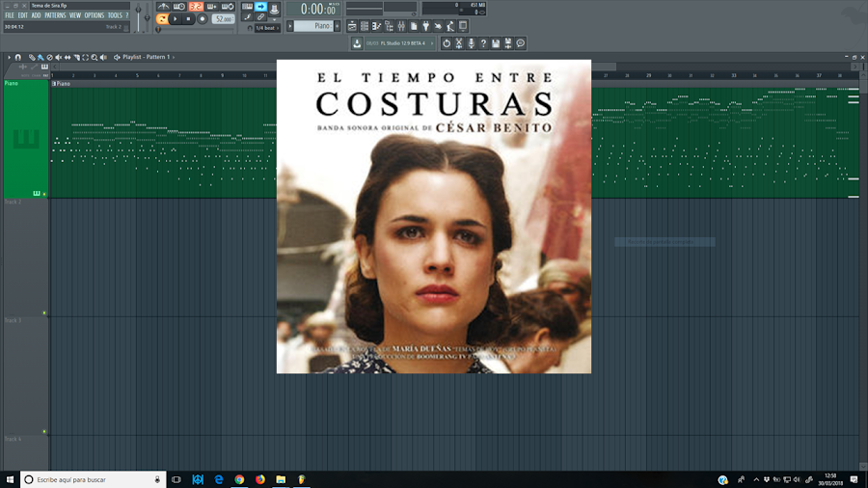Select the slip tool in playlist toolbar
The width and height of the screenshot is (868, 488).
[x=68, y=57]
